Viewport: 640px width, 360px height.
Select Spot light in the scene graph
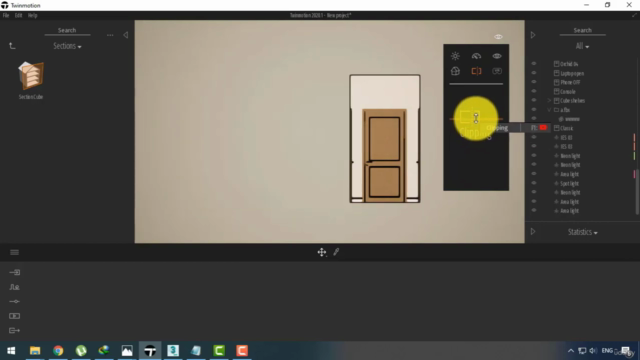click(x=569, y=183)
